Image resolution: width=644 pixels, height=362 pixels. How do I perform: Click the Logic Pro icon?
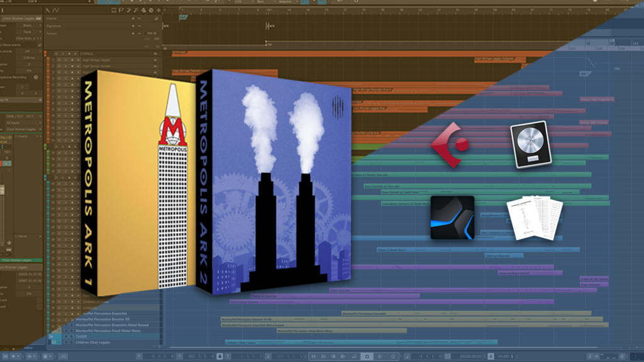point(531,144)
